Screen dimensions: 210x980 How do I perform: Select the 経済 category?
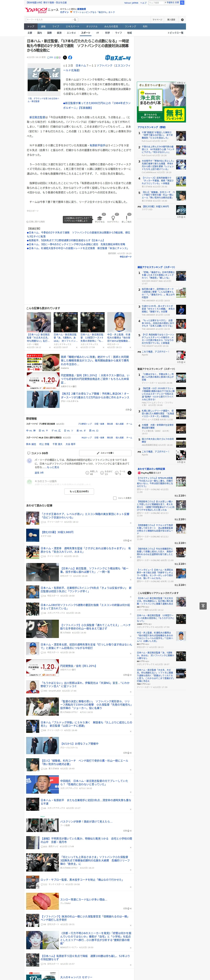(x=59, y=33)
